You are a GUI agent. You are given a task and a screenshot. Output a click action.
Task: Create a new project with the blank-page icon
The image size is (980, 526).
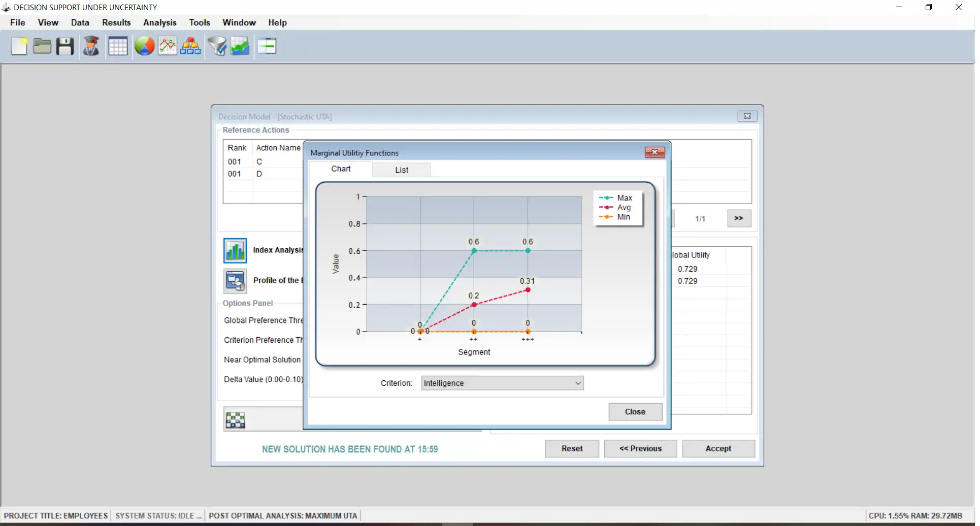[19, 46]
